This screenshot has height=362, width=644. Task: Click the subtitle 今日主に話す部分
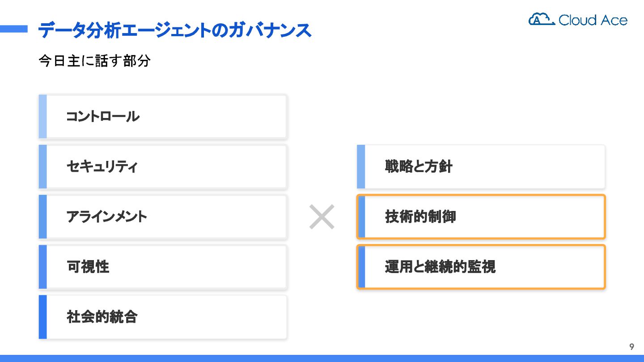pos(94,61)
